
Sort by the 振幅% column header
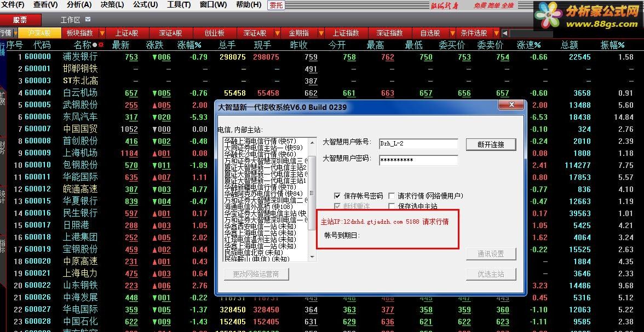coord(612,45)
